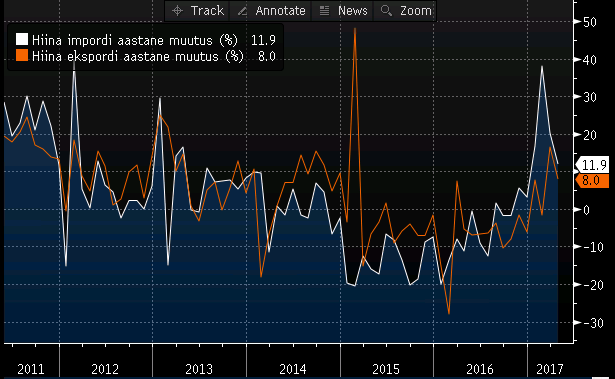The height and width of the screenshot is (379, 615).
Task: Click the 2014 label on time axis
Action: pyautogui.click(x=293, y=369)
